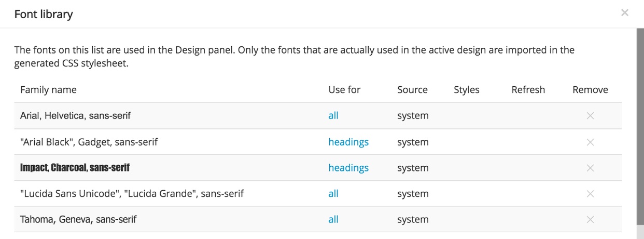644x239 pixels.
Task: Change the 'all' usage for Arial, Helvetica
Action: click(x=333, y=115)
